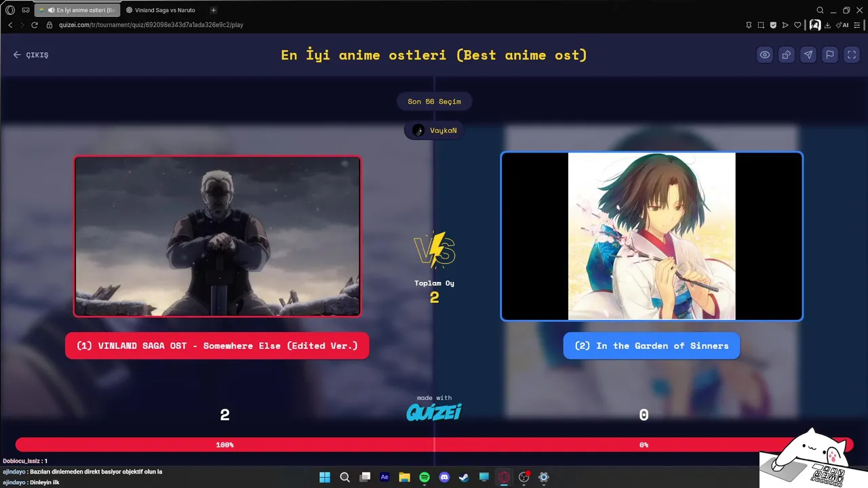Open Discord from taskbar
The height and width of the screenshot is (488, 868).
pos(444,477)
